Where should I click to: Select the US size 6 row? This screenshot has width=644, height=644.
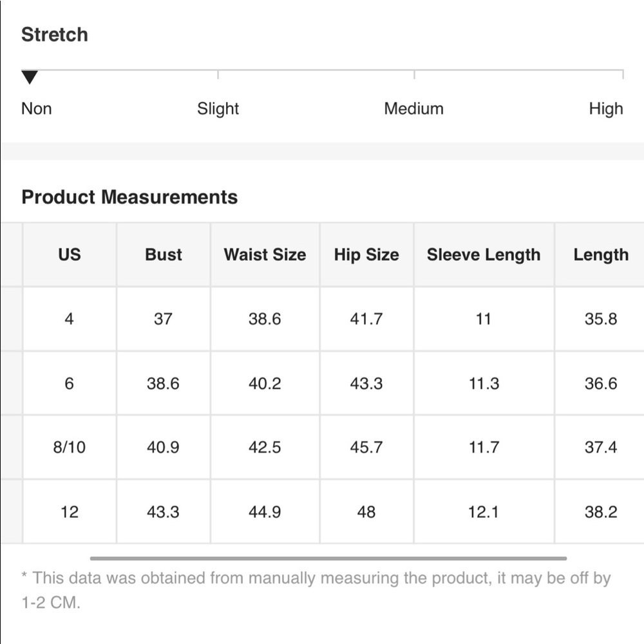(70, 384)
